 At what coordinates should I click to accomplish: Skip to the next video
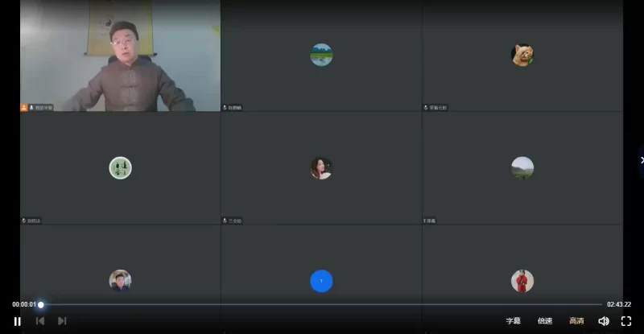[x=62, y=321]
